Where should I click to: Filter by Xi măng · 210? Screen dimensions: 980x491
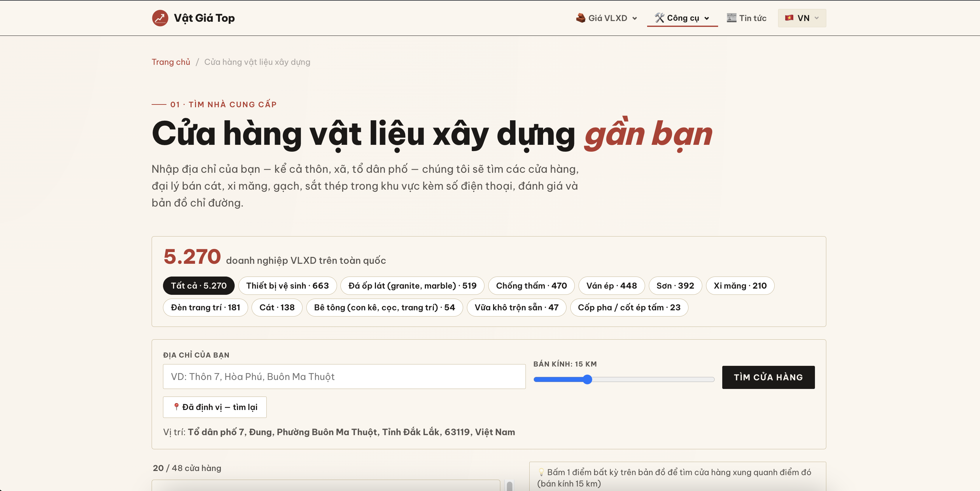(740, 285)
